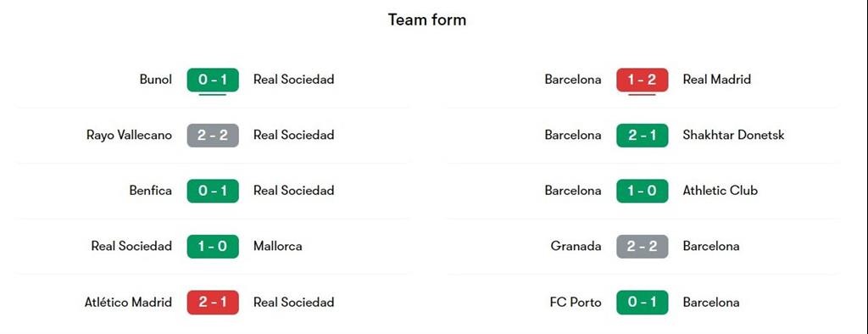Open the Barcelona 1-0 Athletic Club score
The height and width of the screenshot is (334, 868).
(x=643, y=191)
